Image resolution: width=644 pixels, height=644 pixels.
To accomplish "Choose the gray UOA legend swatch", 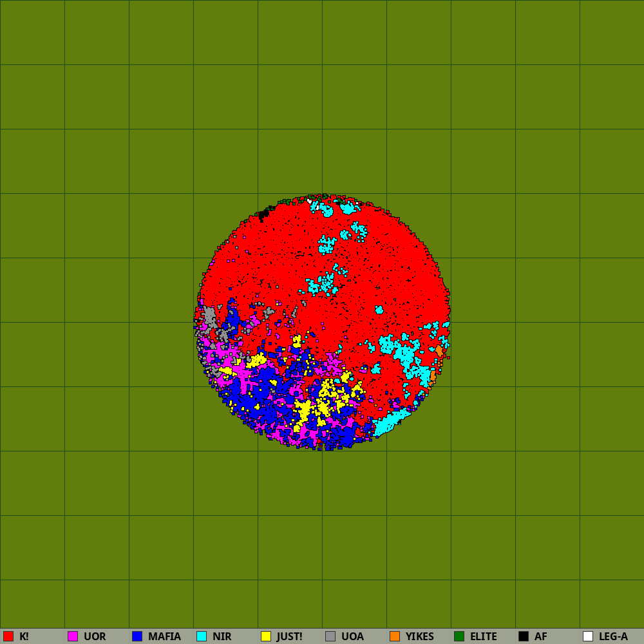I will click(x=330, y=636).
